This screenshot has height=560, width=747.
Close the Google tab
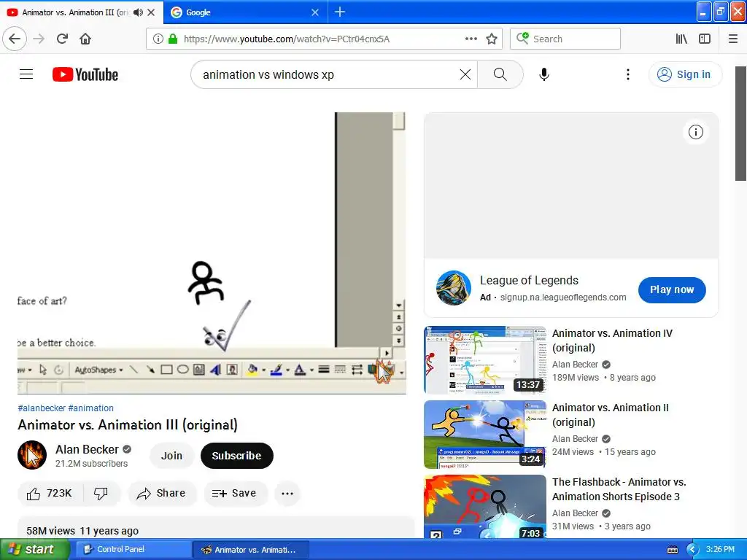pyautogui.click(x=315, y=12)
